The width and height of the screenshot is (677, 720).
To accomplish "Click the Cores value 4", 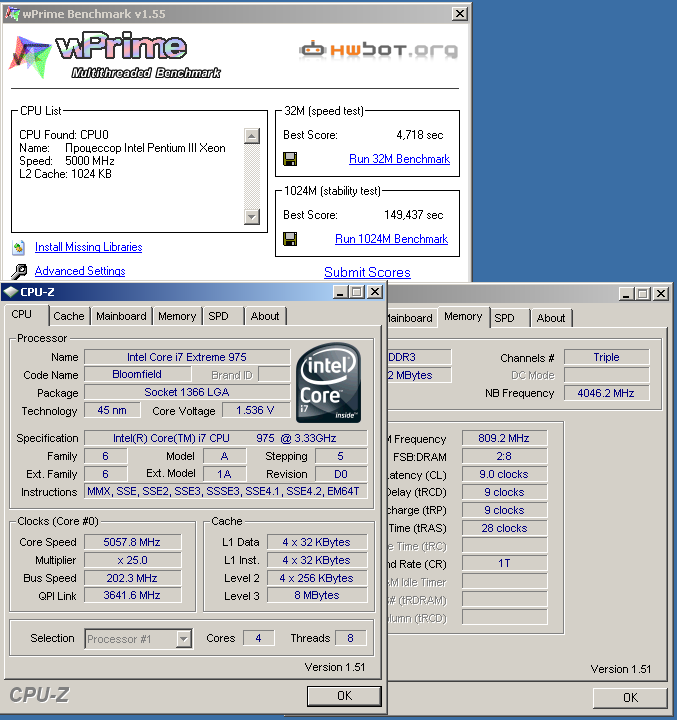I will (259, 638).
